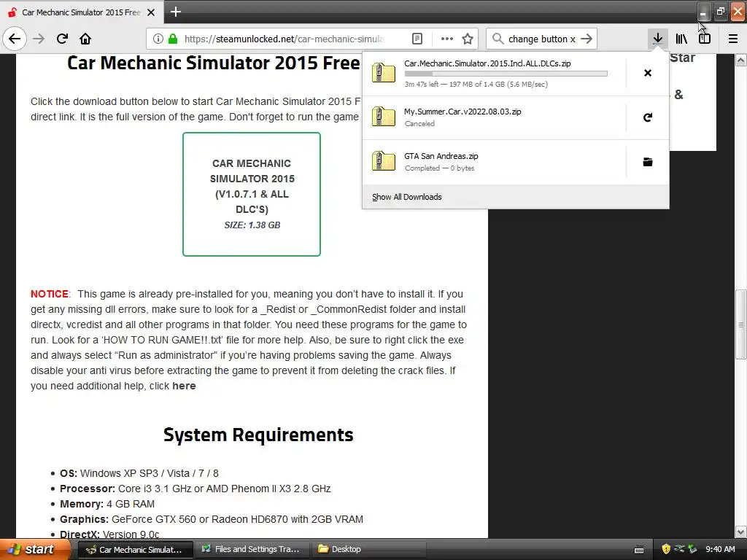
Task: Follow the 'here' help link
Action: 184,386
